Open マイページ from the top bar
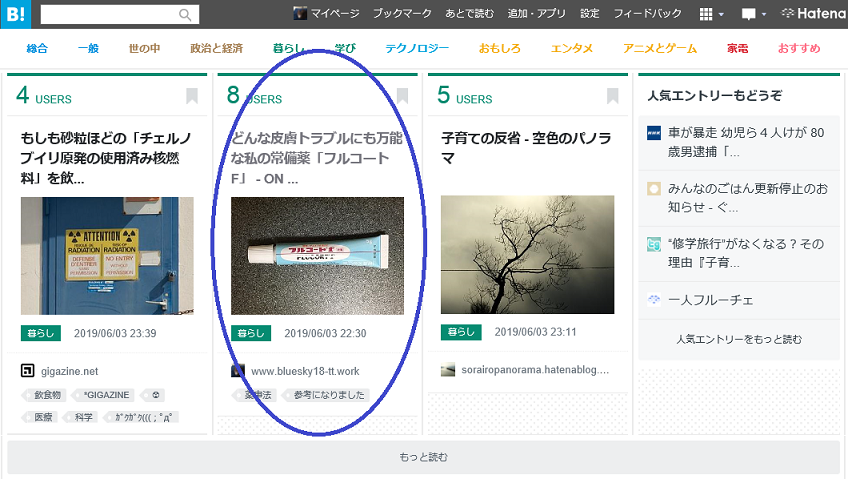Screen dimensions: 848x479 tap(327, 14)
